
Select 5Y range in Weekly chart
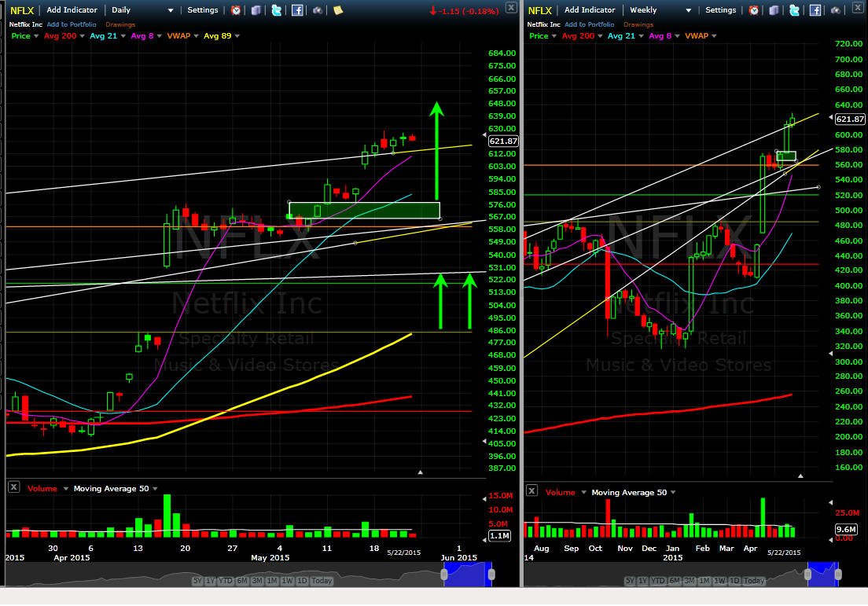[630, 581]
